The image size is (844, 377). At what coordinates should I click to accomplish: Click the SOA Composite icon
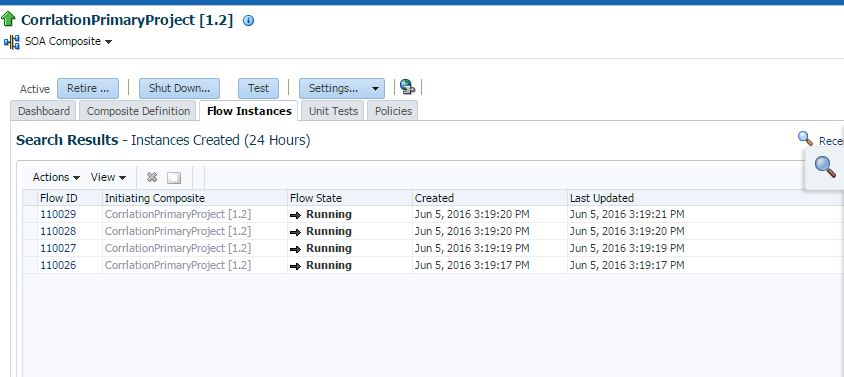(11, 42)
